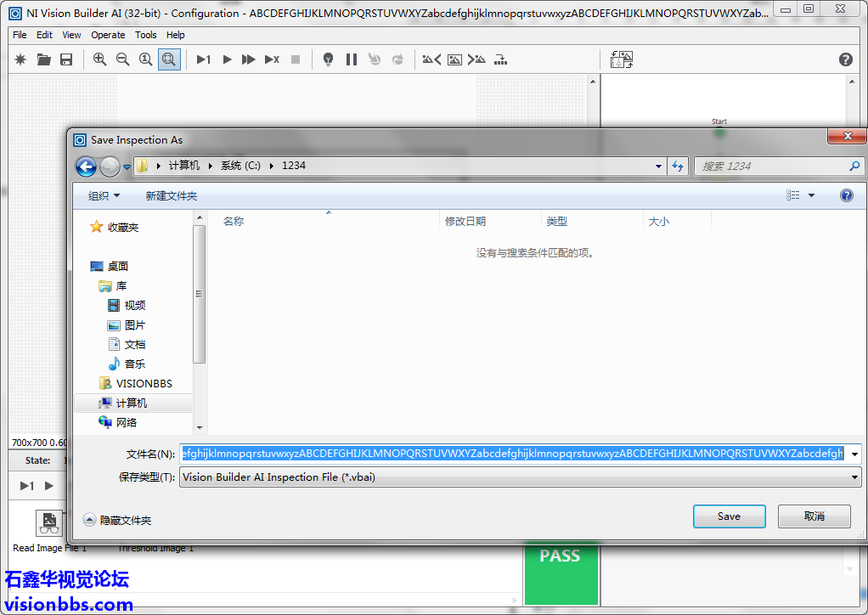Change view with the view icon

tap(792, 195)
